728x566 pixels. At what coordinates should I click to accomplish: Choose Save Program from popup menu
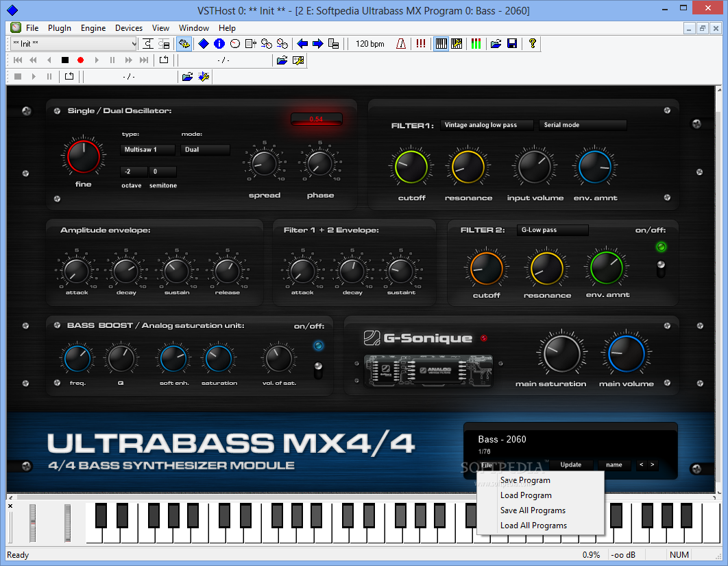541,480
